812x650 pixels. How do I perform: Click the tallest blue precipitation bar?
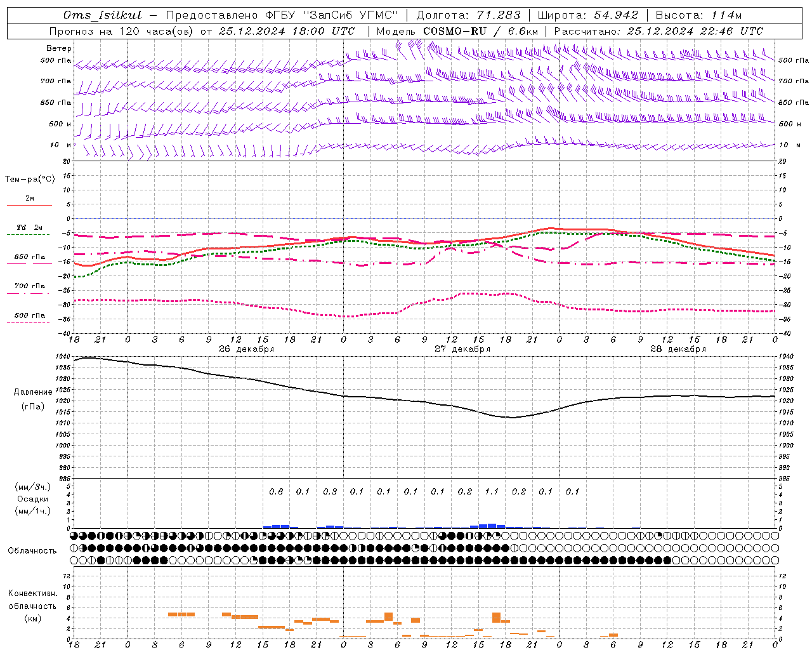point(492,526)
